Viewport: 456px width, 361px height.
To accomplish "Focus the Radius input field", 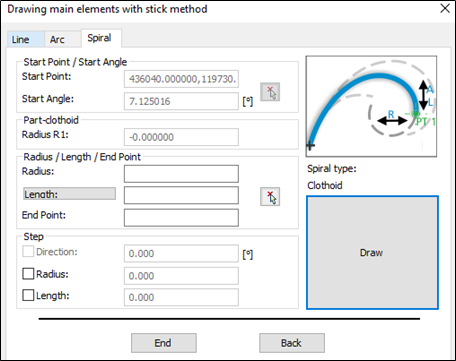I will click(181, 174).
